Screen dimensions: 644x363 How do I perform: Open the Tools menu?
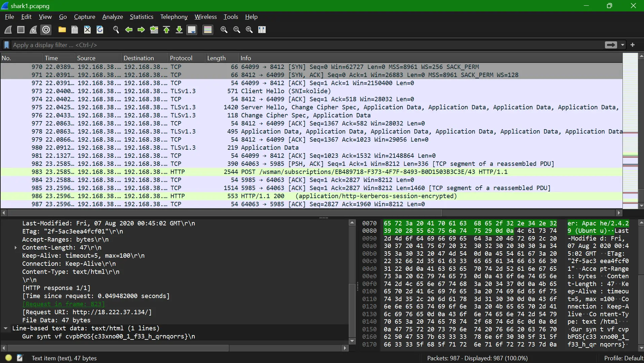pyautogui.click(x=231, y=17)
